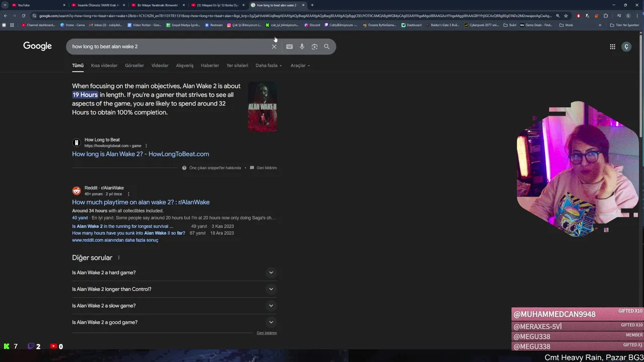Open options for HowLongToBeat result
The height and width of the screenshot is (362, 644).
146,146
